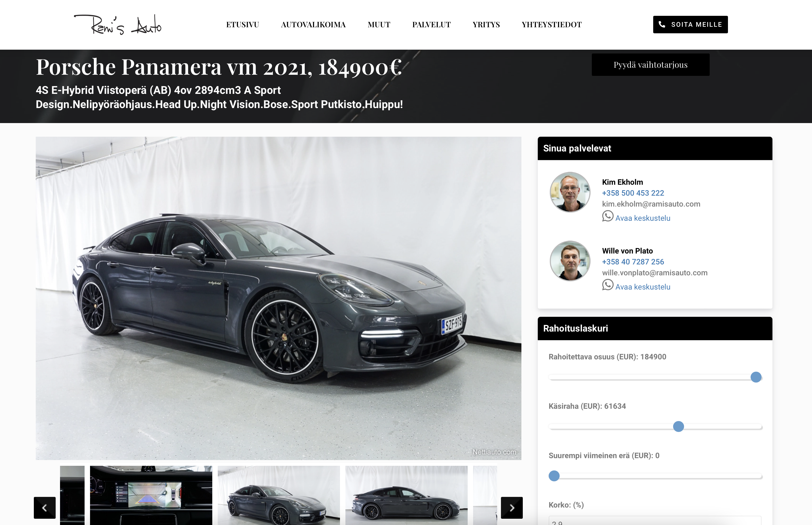Open the Yritys menu item
812x525 pixels.
tap(486, 25)
